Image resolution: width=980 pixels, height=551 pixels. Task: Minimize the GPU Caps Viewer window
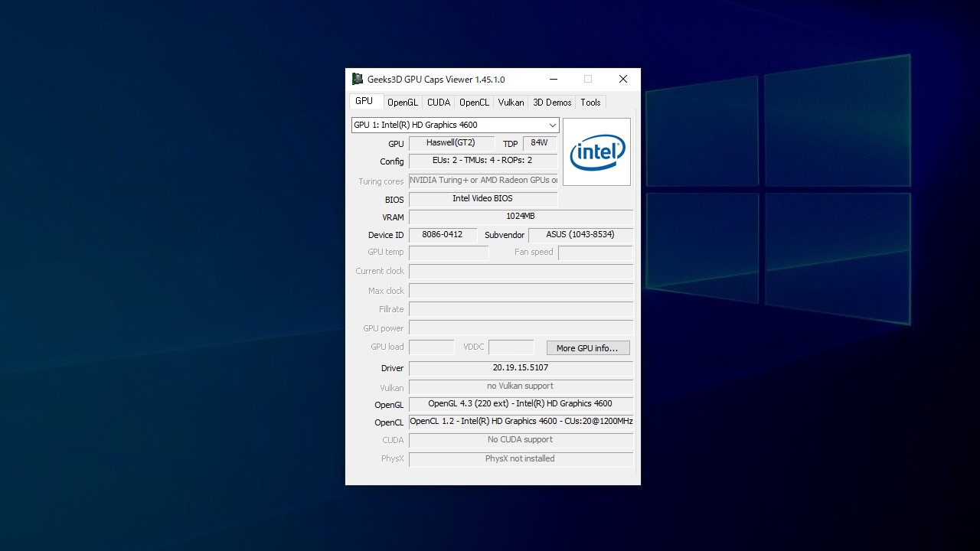[x=553, y=79]
